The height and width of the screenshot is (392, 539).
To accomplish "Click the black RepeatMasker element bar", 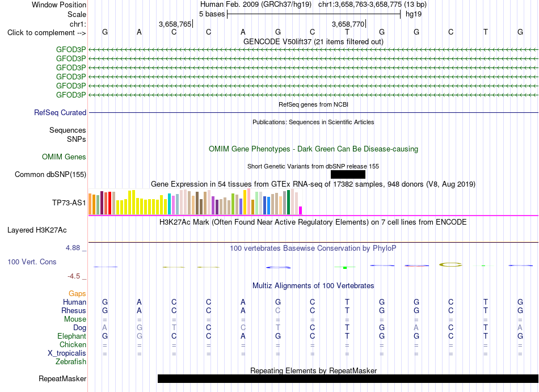I will coord(348,378).
